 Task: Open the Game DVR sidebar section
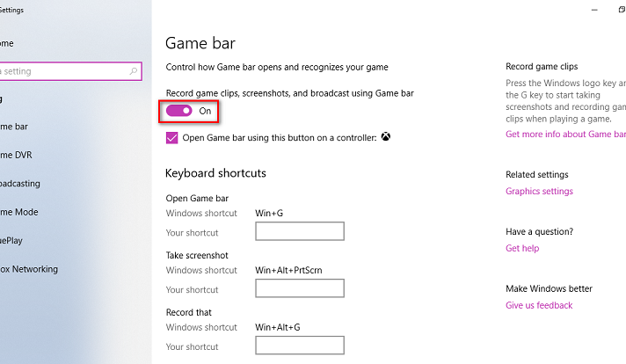16,155
